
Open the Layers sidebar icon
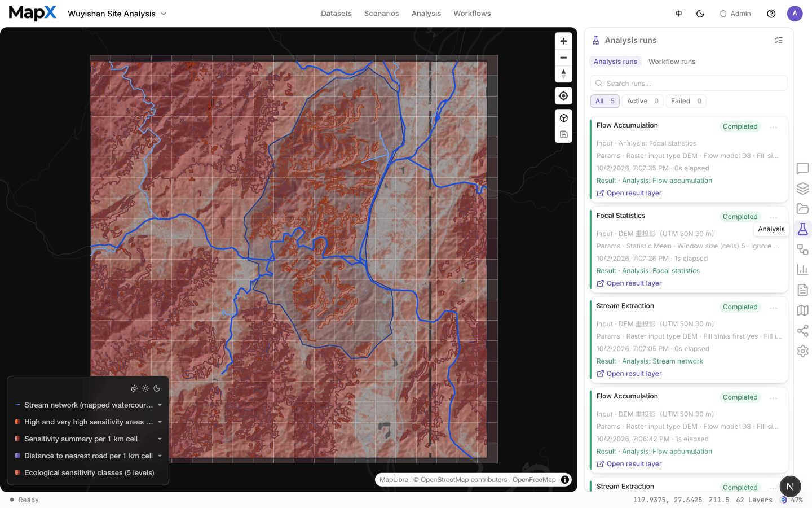pos(802,189)
